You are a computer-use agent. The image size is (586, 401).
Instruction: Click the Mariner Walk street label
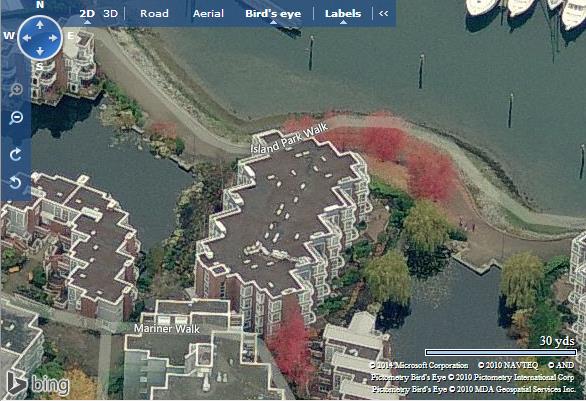(167, 329)
